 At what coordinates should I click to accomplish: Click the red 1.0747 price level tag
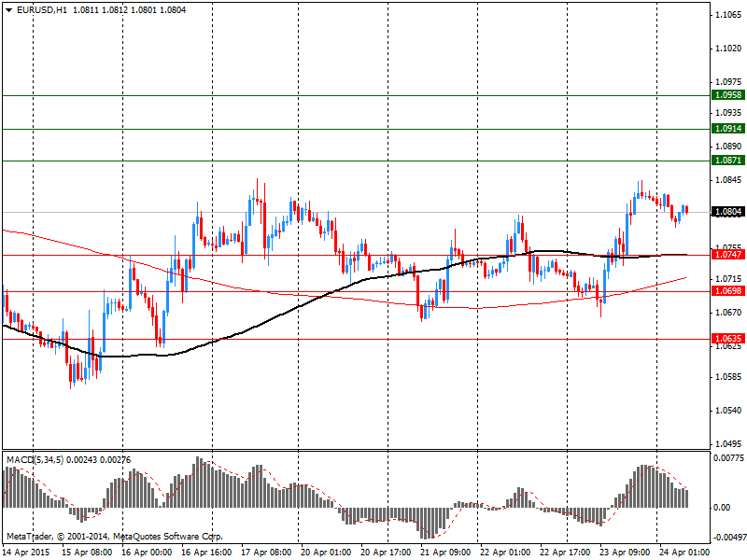tap(728, 255)
